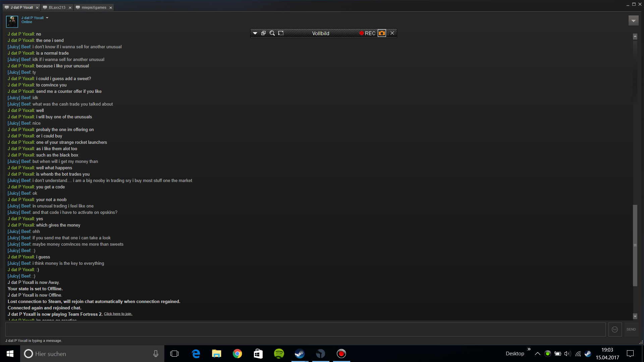The height and width of the screenshot is (362, 644).
Task: Click the magnifier icon in recorder bar
Action: tap(272, 33)
